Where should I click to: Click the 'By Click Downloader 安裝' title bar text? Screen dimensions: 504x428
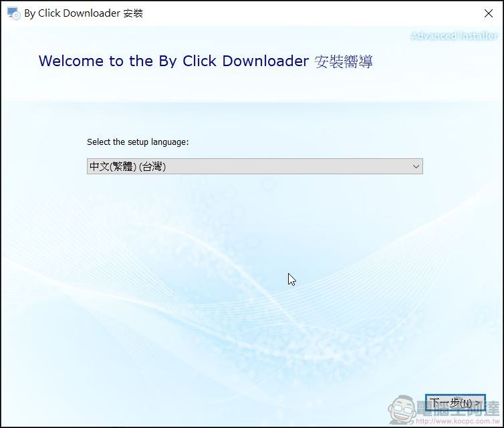(x=84, y=13)
